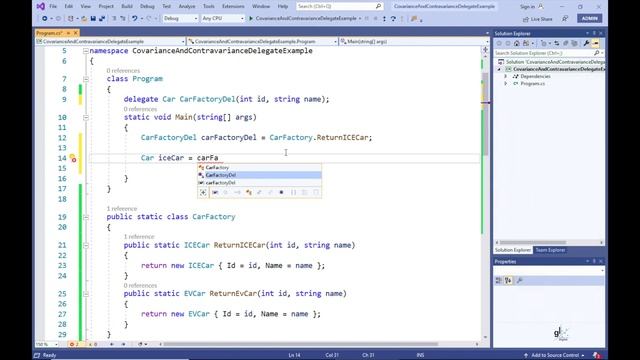Toggle the pin on Program.cs tab
The height and width of the screenshot is (360, 640).
(x=69, y=33)
